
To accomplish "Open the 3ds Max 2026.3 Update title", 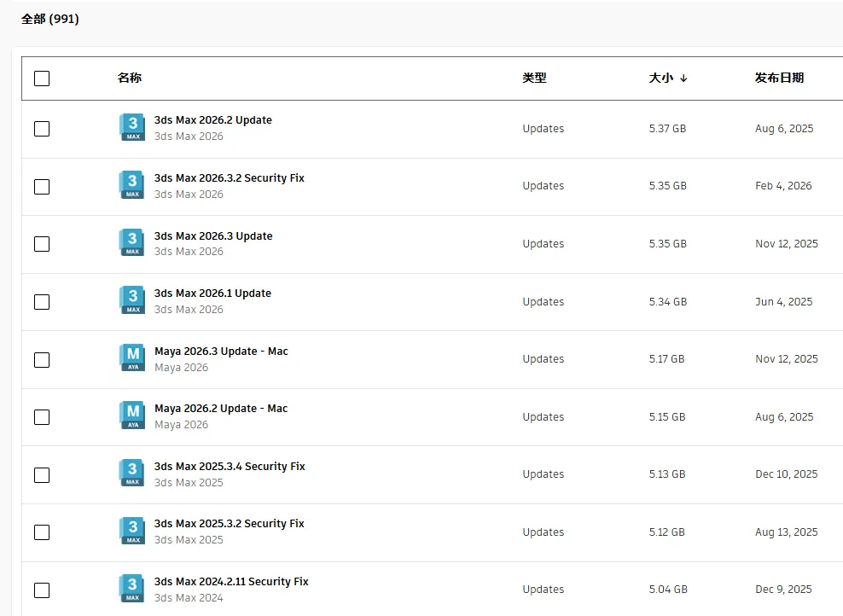I will coord(213,236).
